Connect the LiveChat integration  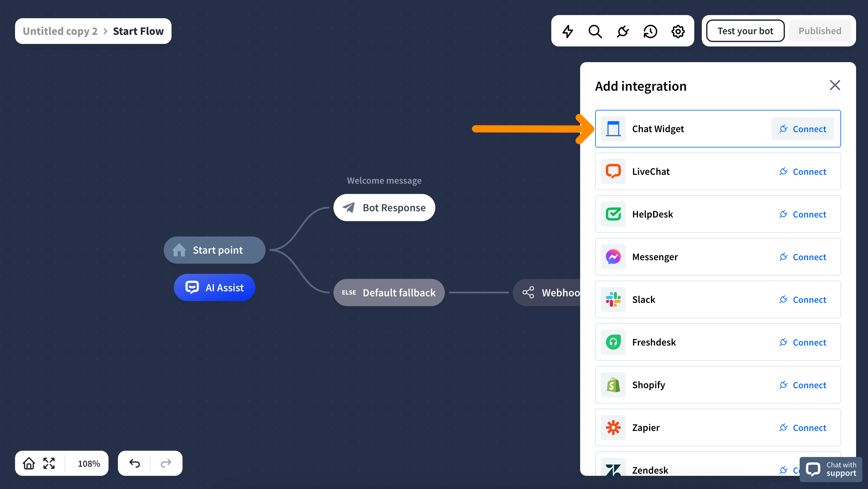tap(803, 171)
